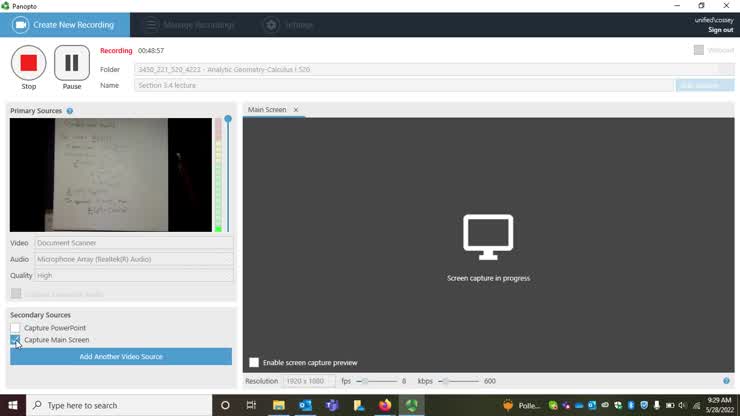Click the faded button beside Name field

coord(705,85)
